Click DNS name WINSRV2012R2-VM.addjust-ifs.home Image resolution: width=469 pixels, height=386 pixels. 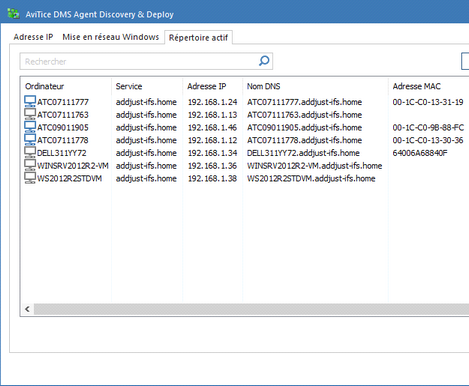(314, 166)
